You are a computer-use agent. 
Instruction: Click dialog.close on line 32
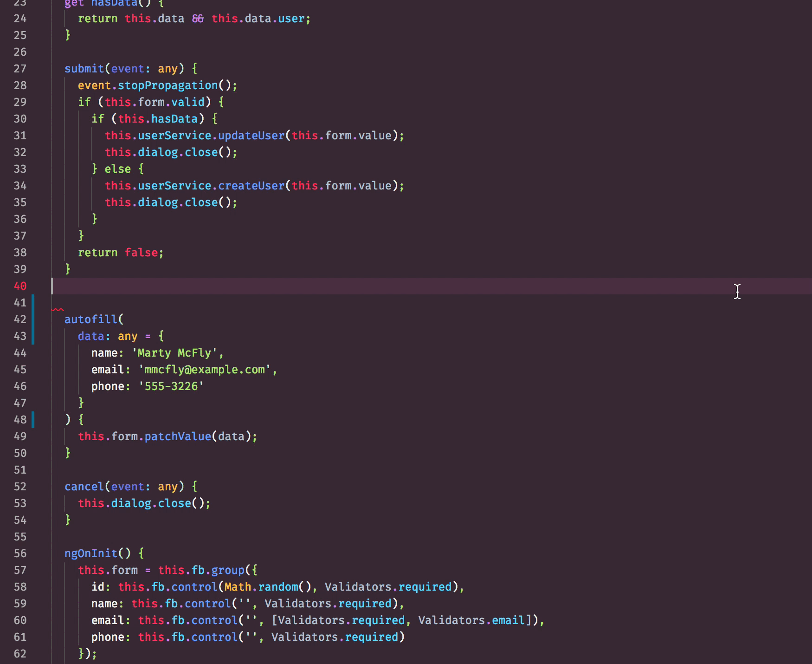tap(178, 152)
